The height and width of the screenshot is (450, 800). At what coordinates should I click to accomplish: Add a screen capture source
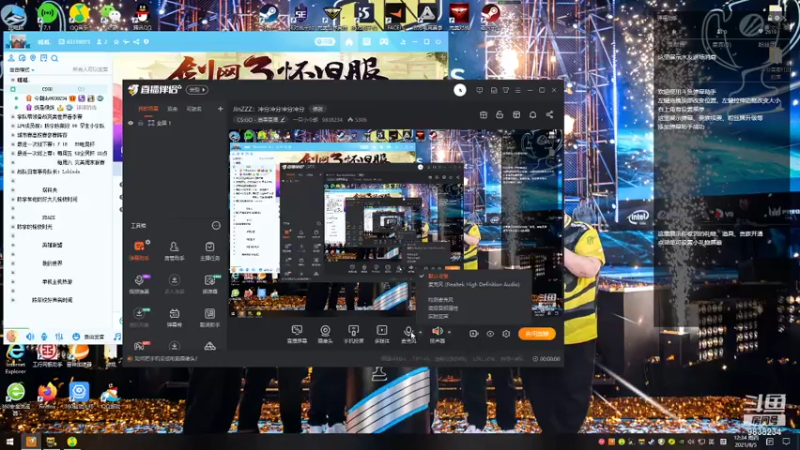click(296, 334)
